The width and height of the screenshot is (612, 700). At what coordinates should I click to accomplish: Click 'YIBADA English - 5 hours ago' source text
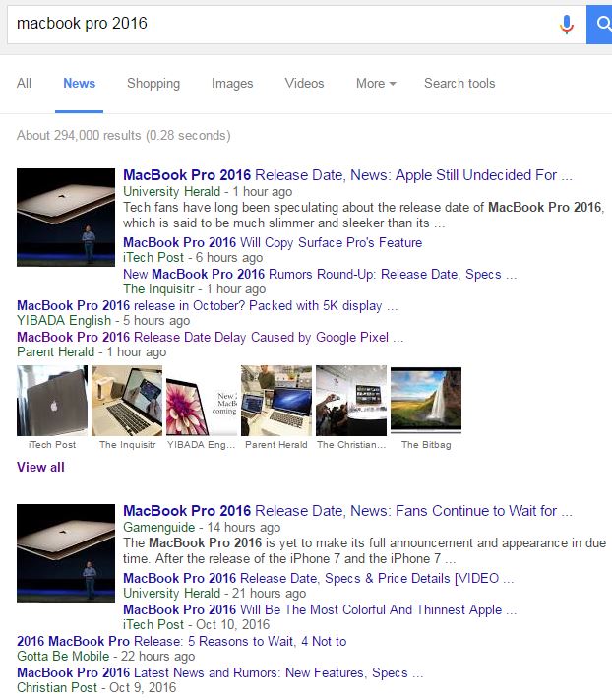[103, 321]
